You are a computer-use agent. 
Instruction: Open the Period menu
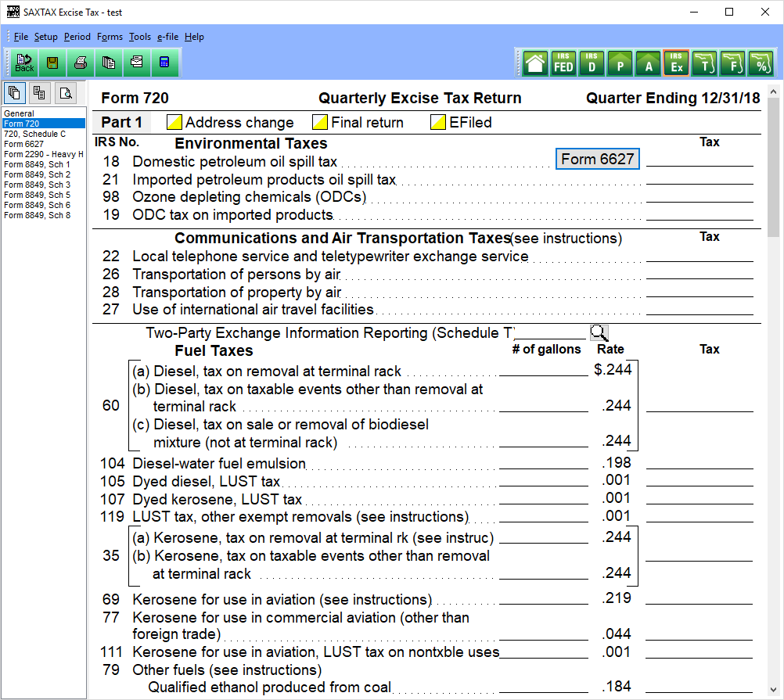click(x=77, y=37)
